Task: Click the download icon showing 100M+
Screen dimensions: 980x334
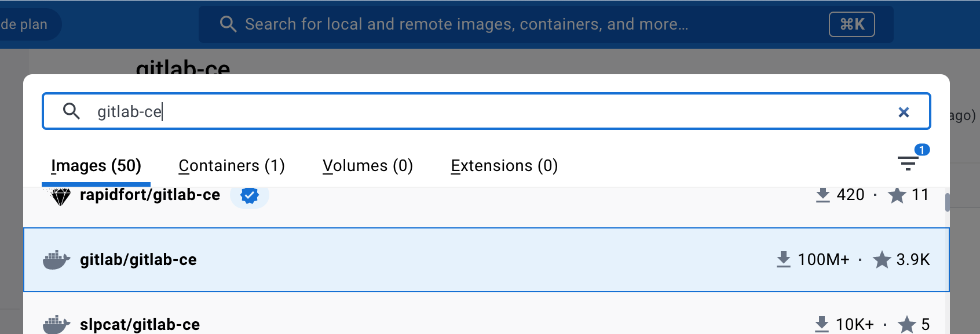Action: tap(783, 259)
